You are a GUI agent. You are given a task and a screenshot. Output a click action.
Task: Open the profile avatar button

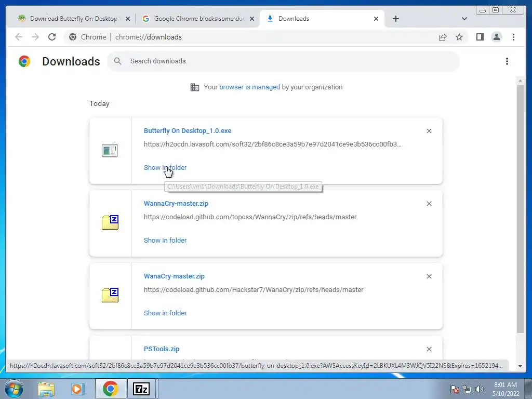pyautogui.click(x=496, y=37)
